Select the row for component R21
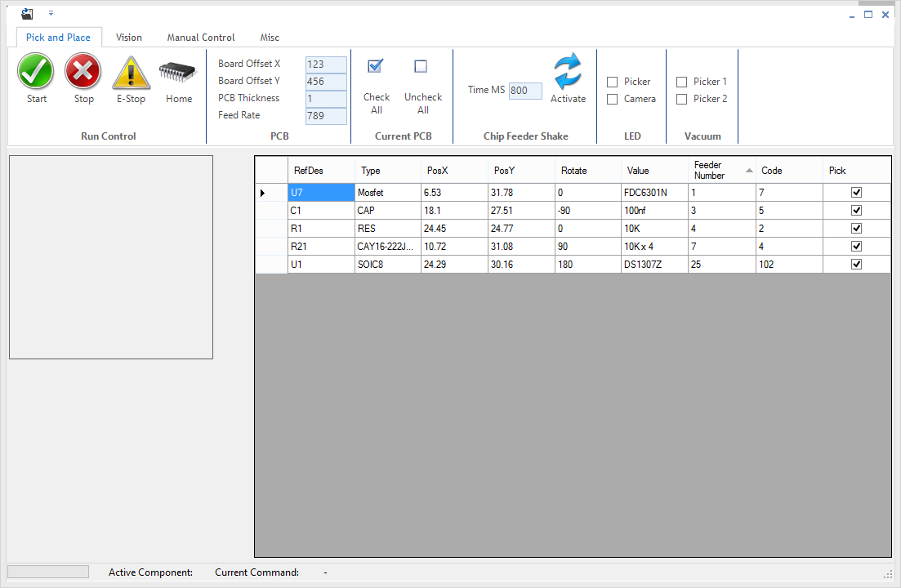Viewport: 901px width, 588px height. click(319, 246)
